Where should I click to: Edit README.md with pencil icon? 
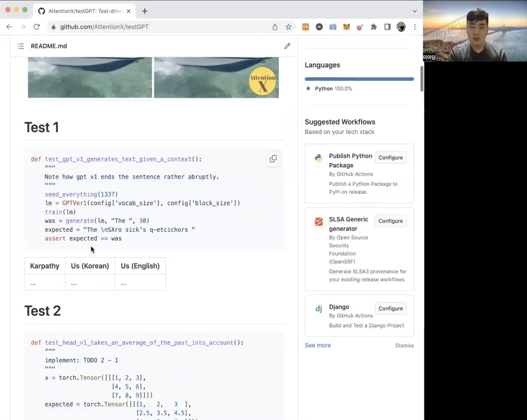287,46
